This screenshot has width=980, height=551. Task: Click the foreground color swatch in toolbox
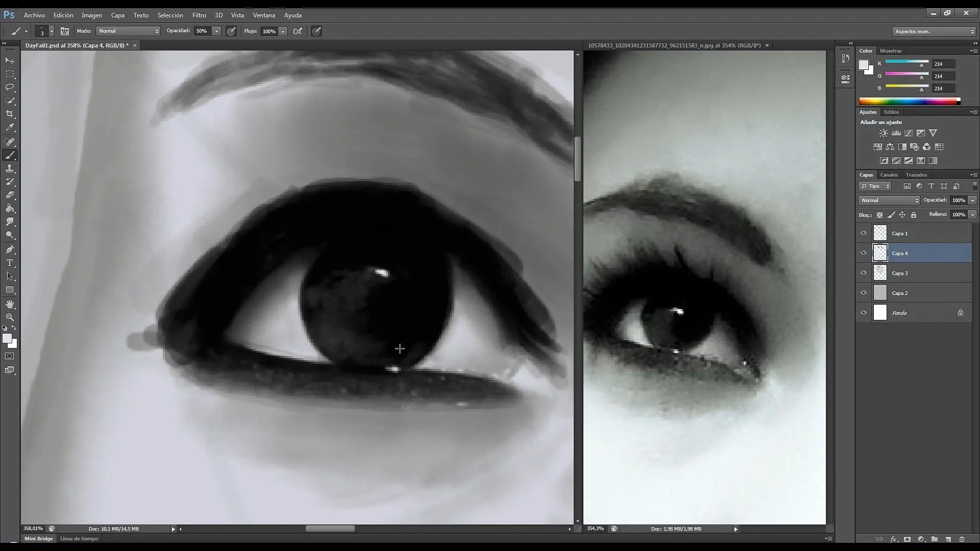click(x=7, y=339)
